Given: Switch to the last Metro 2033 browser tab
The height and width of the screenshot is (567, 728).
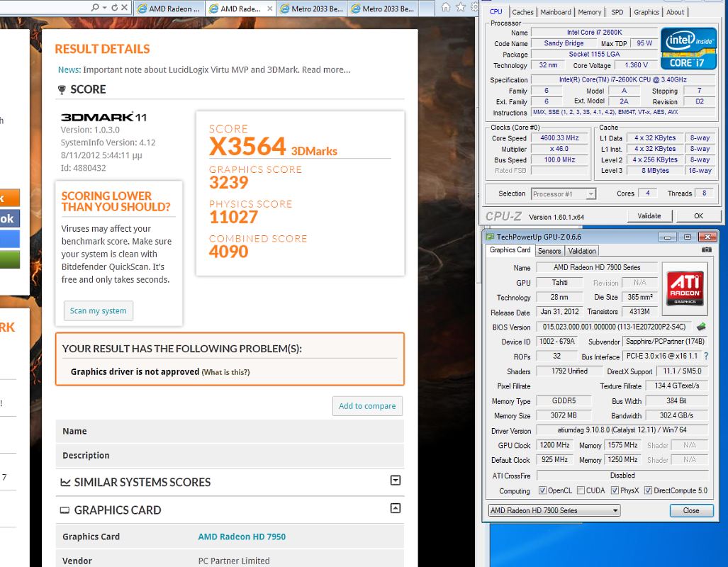Looking at the screenshot, I should coord(383,9).
